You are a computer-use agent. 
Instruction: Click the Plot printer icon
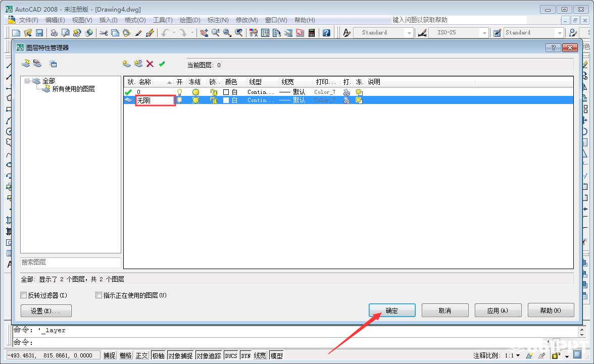[54, 33]
